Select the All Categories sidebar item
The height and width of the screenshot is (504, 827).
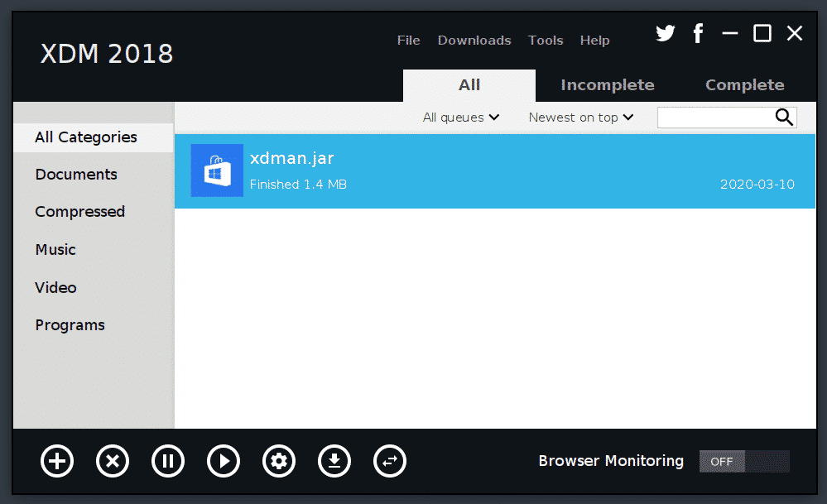point(94,137)
